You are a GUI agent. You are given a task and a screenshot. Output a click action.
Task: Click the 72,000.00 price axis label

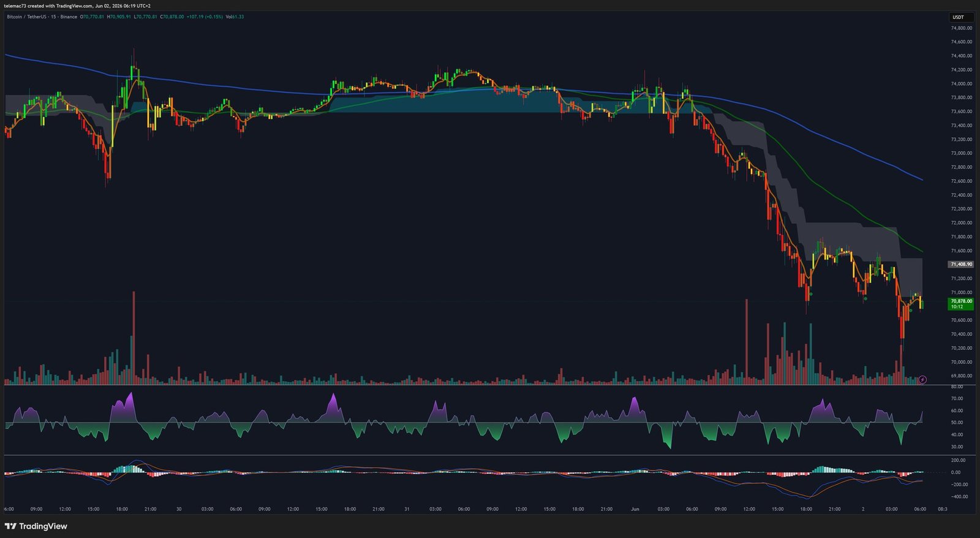click(961, 223)
